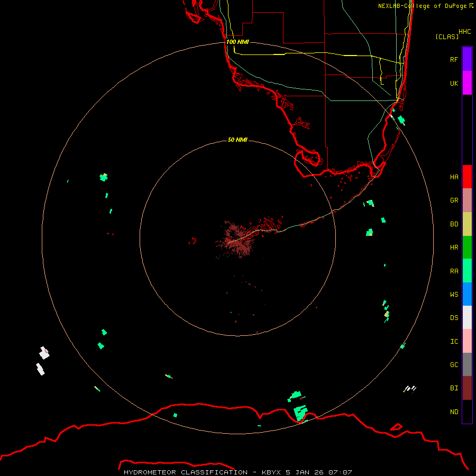
Task: Click the [CLAS] units label
Action: tap(447, 36)
